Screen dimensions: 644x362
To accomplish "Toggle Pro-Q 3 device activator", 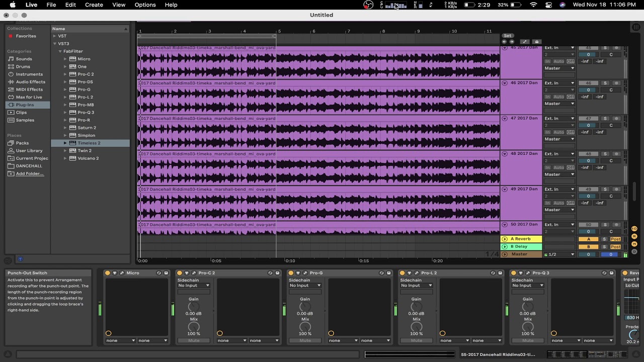I will [x=513, y=273].
